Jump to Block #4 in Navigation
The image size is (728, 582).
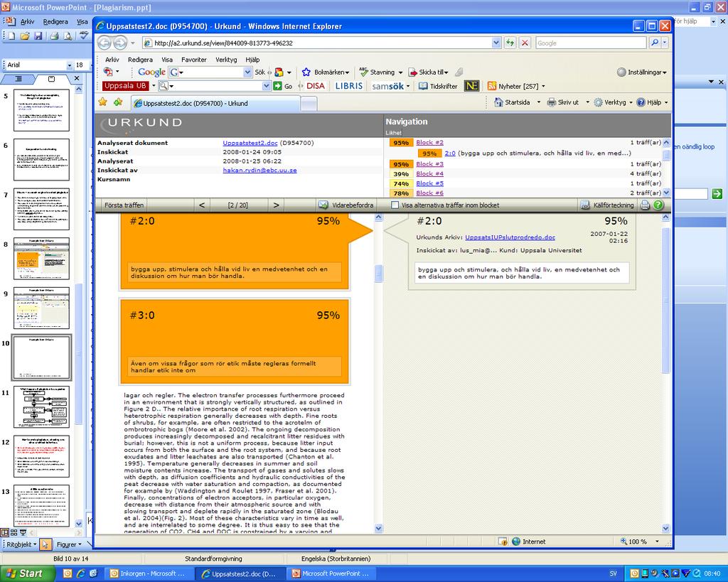pyautogui.click(x=429, y=173)
